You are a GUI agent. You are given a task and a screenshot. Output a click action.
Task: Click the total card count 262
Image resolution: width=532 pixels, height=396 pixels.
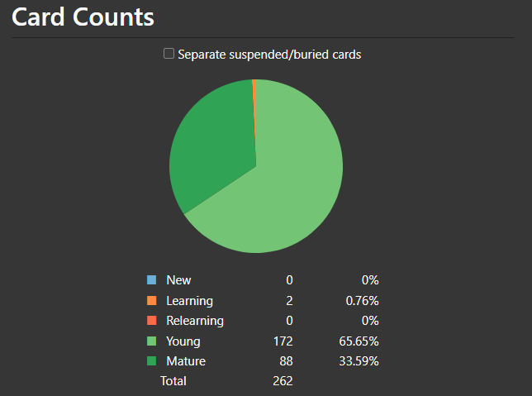click(283, 381)
